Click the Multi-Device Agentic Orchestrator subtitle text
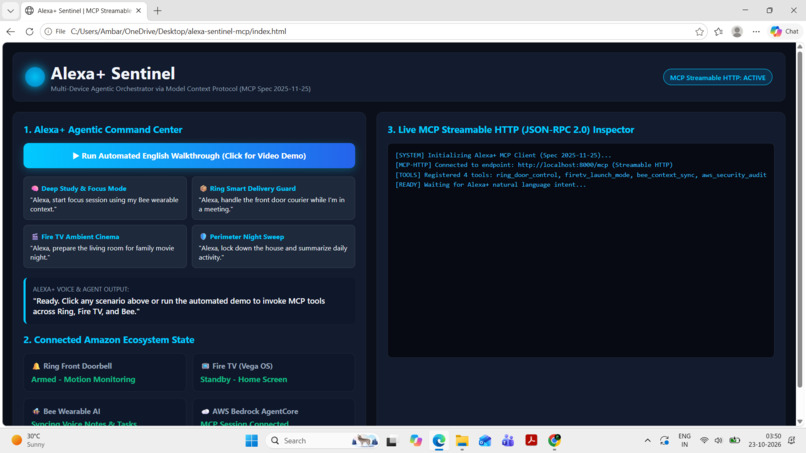 180,89
